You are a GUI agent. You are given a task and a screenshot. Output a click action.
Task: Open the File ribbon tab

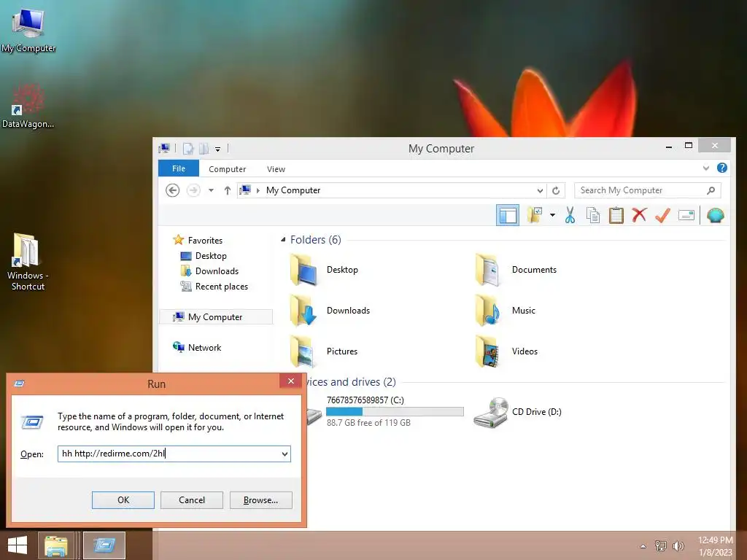pos(179,168)
